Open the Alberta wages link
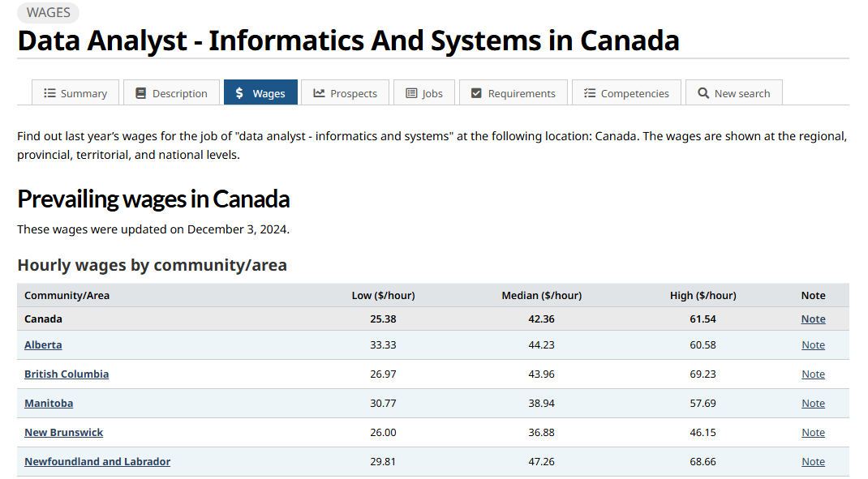 click(x=43, y=344)
